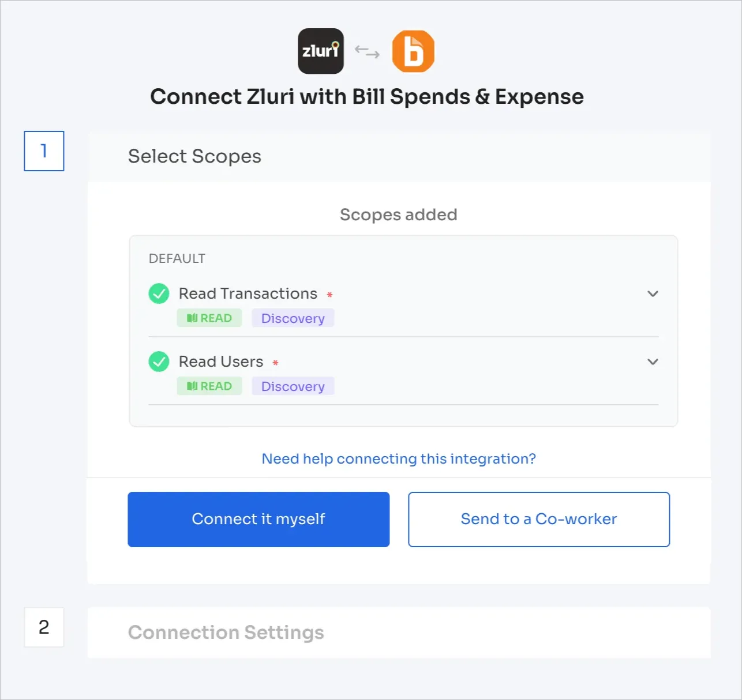Select step 1 number box
The width and height of the screenshot is (742, 700).
pyautogui.click(x=44, y=151)
